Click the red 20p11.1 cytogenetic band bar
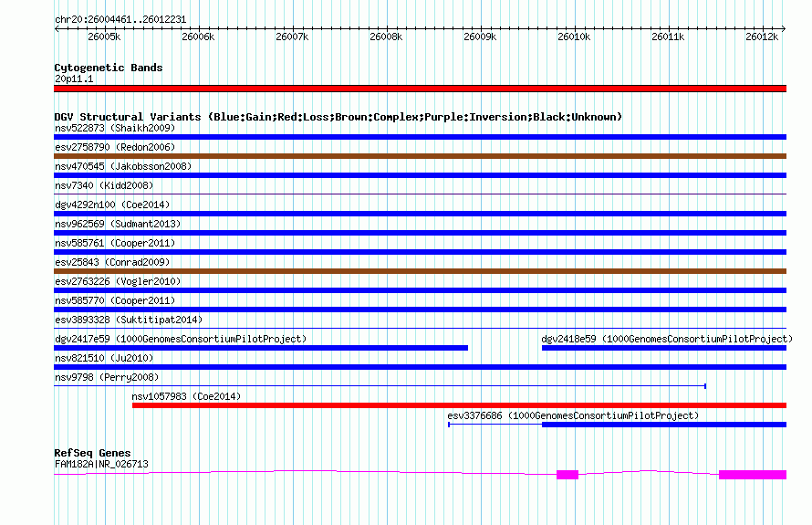Image resolution: width=812 pixels, height=525 pixels. coord(420,89)
